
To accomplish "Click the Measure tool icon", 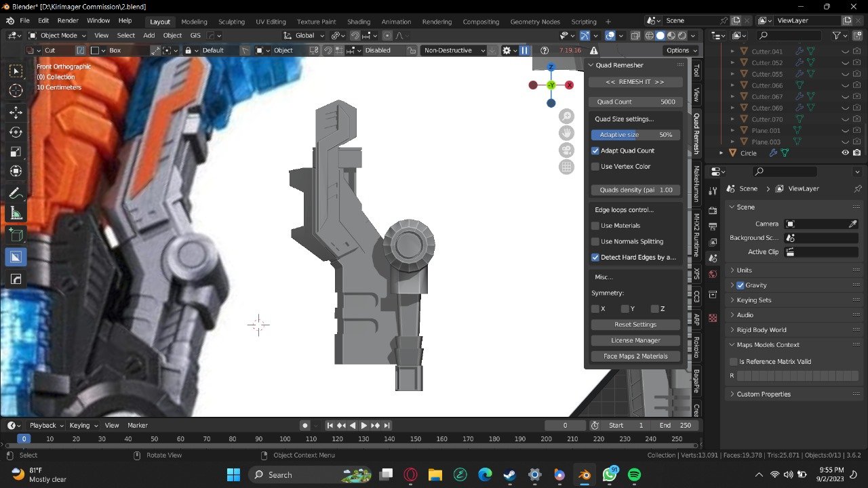I will point(16,213).
